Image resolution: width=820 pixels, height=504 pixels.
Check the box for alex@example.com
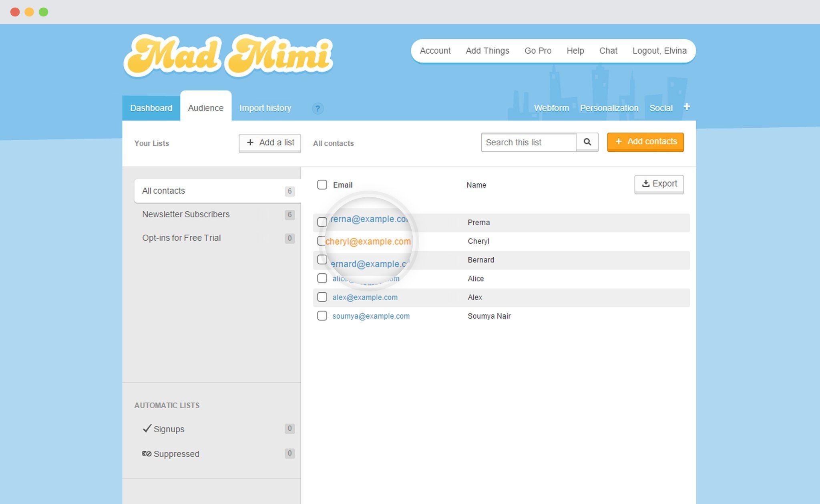322,297
